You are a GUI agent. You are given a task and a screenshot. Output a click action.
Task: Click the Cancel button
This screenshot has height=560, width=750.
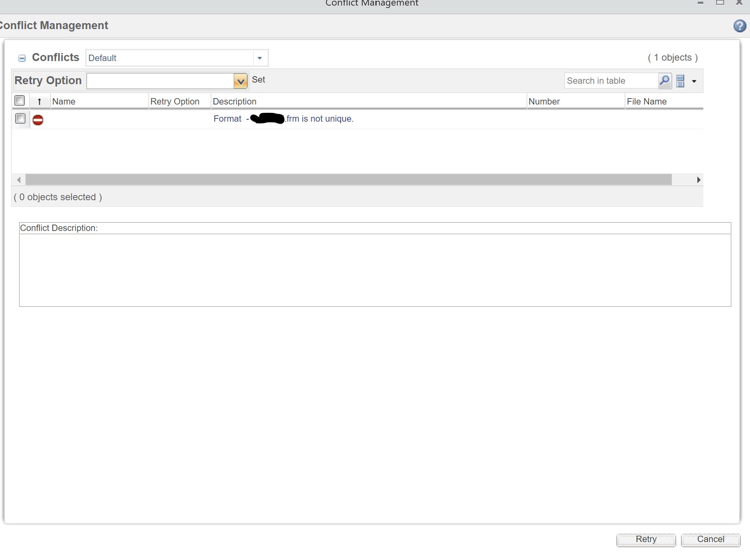711,539
